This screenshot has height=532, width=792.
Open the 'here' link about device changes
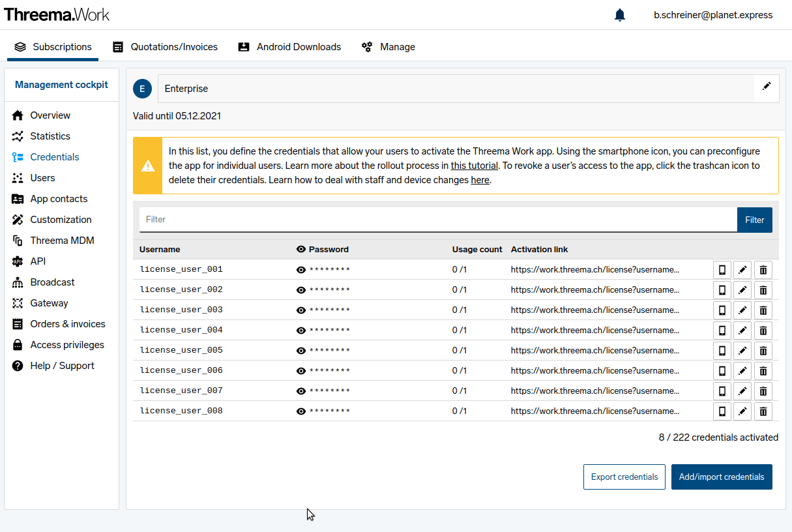(x=480, y=180)
